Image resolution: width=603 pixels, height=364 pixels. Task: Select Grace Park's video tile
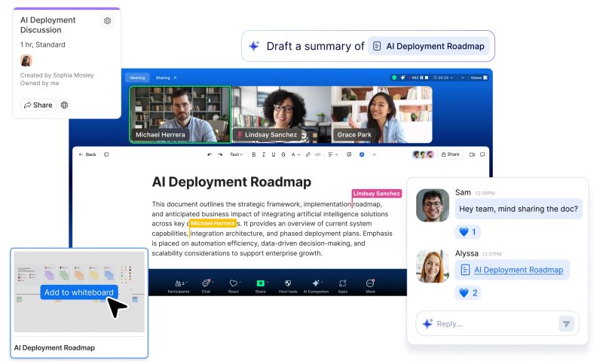tap(381, 115)
